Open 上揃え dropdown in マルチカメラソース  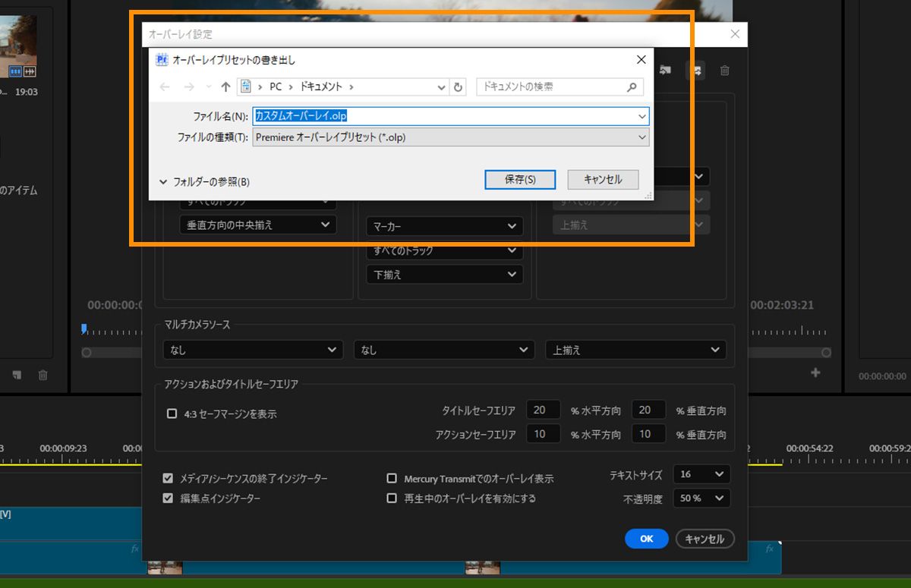tap(635, 350)
